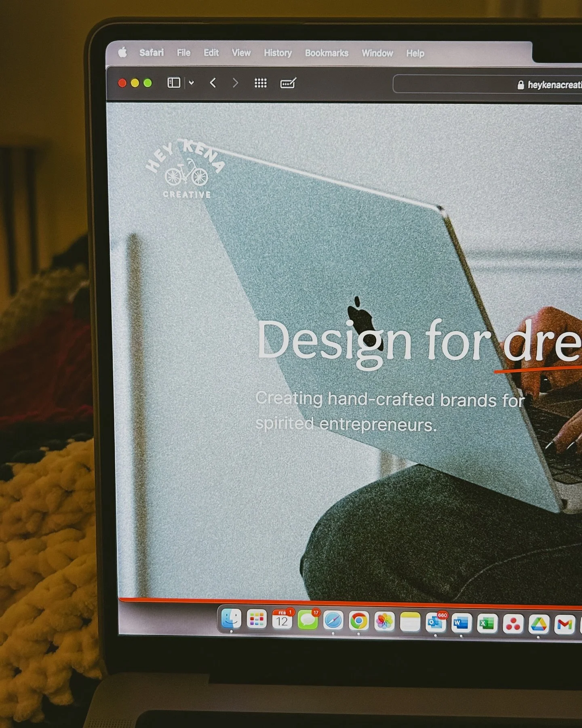
Task: Show the Start Page grid
Action: point(260,83)
